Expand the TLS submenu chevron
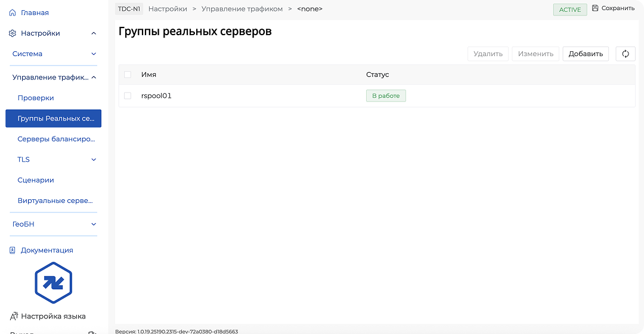Screen dimensions: 644x334 pos(94,160)
